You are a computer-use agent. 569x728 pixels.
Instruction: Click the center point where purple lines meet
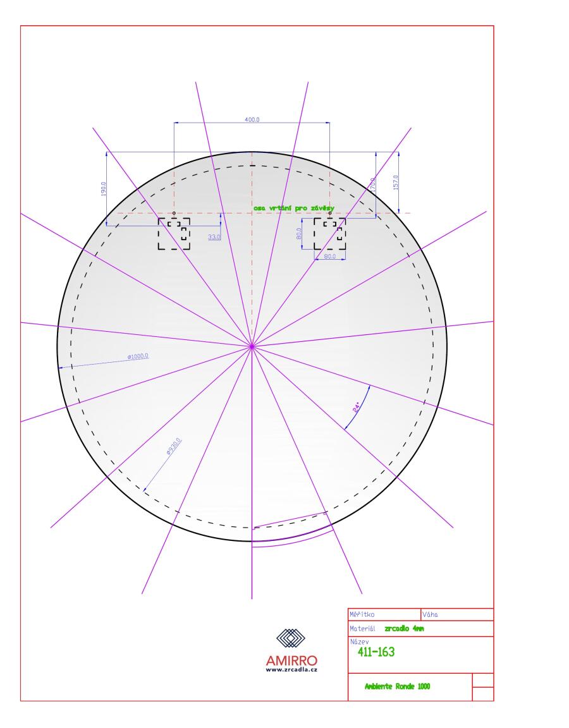252,346
